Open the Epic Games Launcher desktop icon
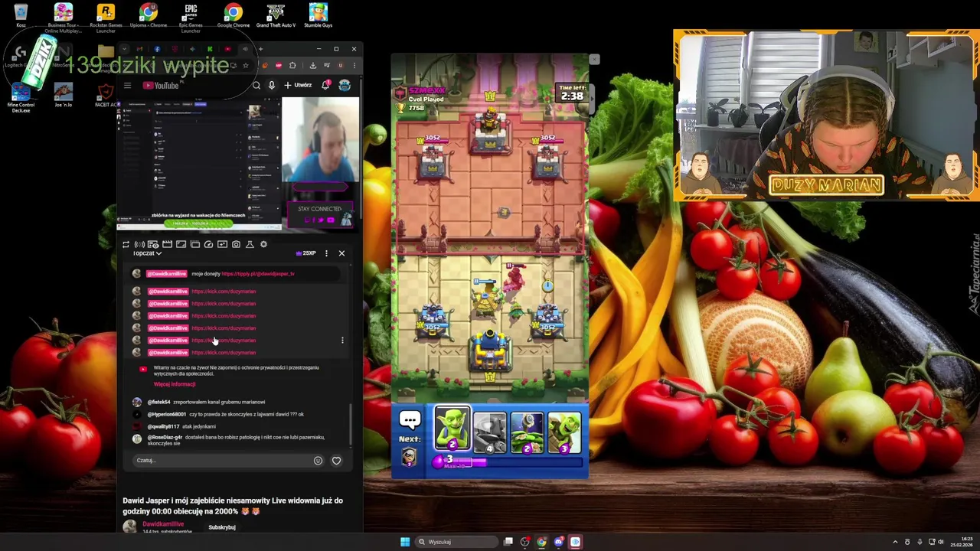Viewport: 980px width, 551px height. click(191, 17)
